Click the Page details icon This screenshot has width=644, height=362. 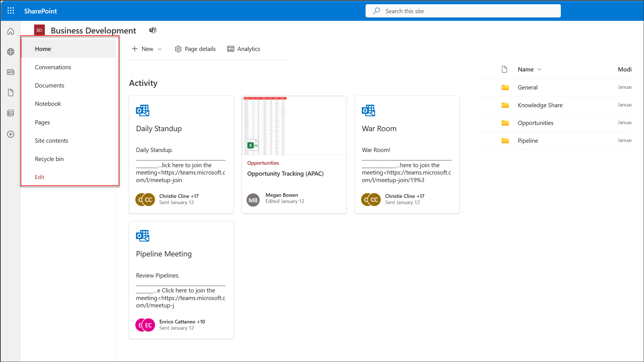[x=178, y=49]
